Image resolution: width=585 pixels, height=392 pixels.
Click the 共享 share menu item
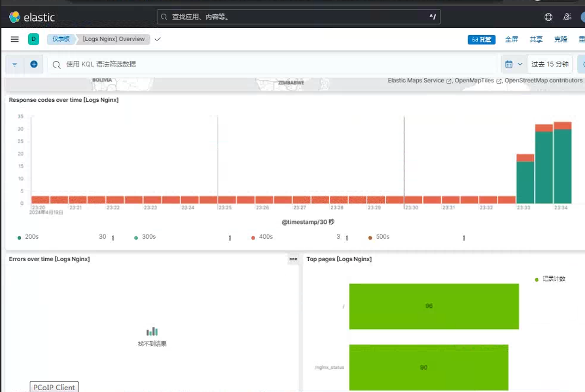pyautogui.click(x=536, y=39)
